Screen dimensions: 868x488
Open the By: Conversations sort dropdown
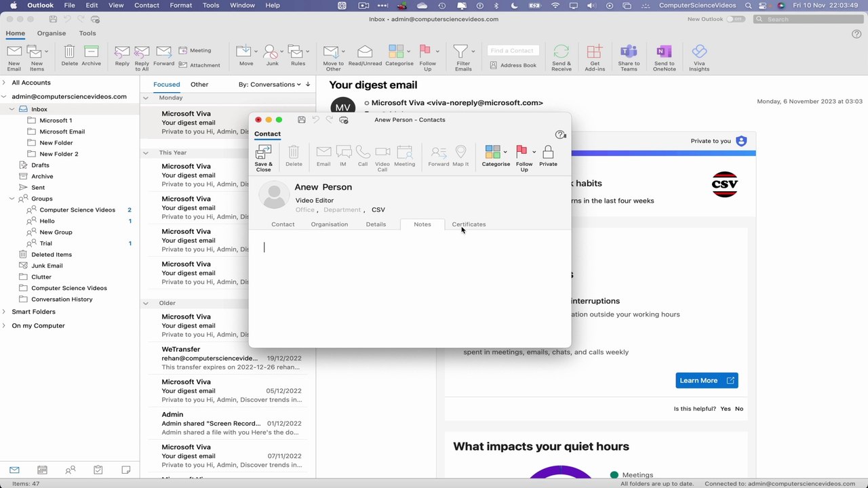point(270,85)
